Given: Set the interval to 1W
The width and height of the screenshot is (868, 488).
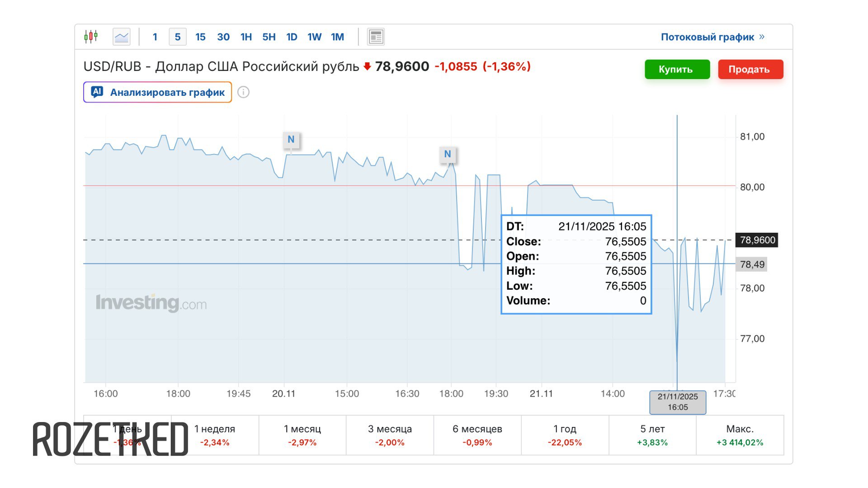Looking at the screenshot, I should point(314,37).
